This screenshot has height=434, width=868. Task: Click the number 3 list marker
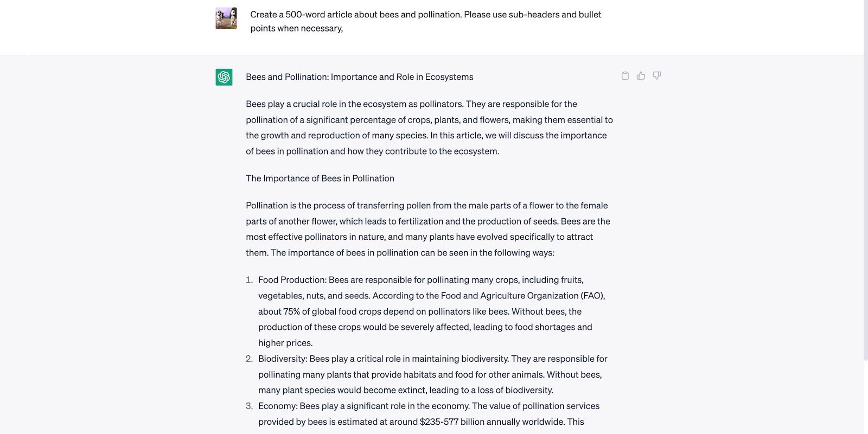[249, 406]
